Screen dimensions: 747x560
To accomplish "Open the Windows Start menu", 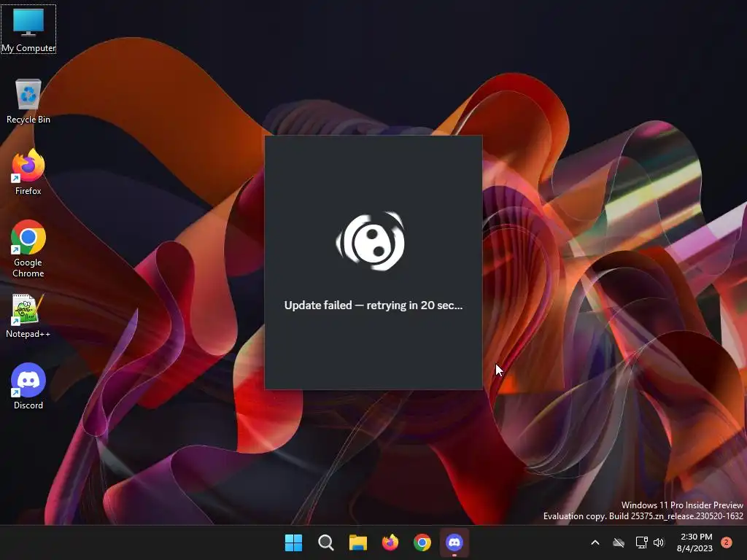I will pyautogui.click(x=293, y=542).
